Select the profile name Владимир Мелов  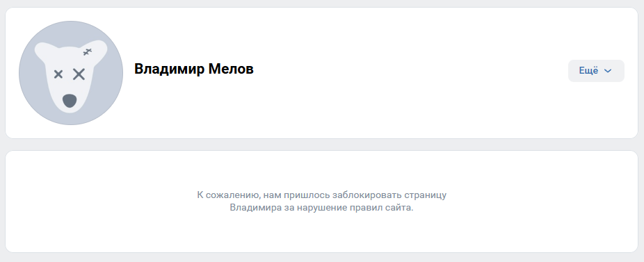point(194,69)
